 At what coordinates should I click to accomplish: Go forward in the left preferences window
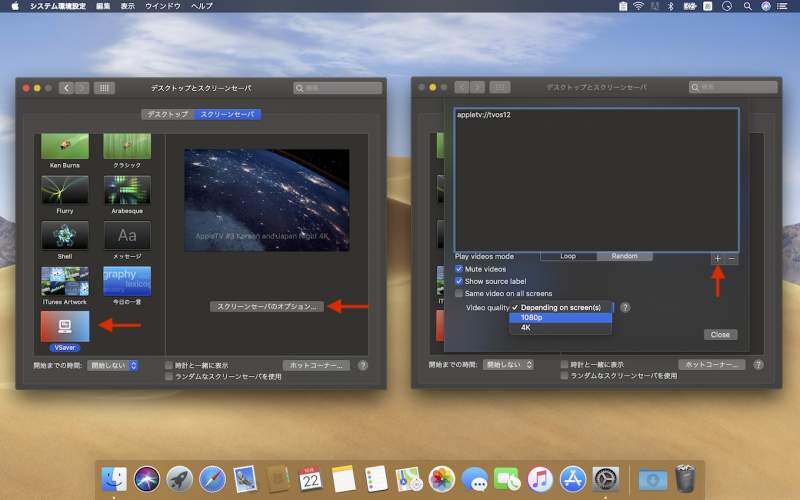point(82,88)
